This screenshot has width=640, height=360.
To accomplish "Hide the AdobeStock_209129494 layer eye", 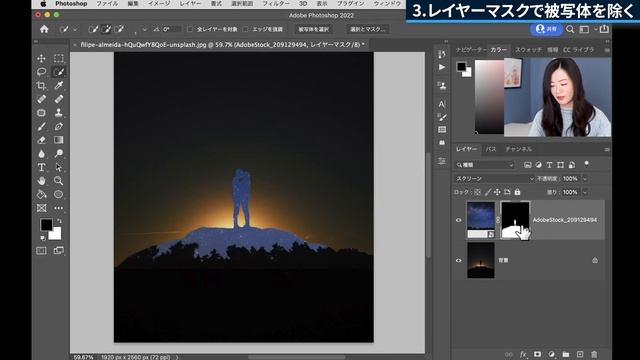I will tap(458, 220).
